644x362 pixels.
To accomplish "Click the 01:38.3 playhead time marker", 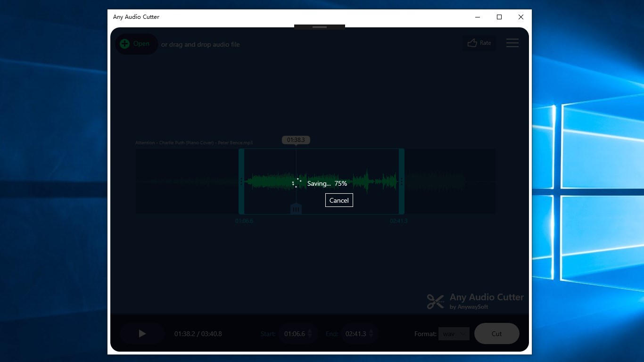I will (296, 140).
